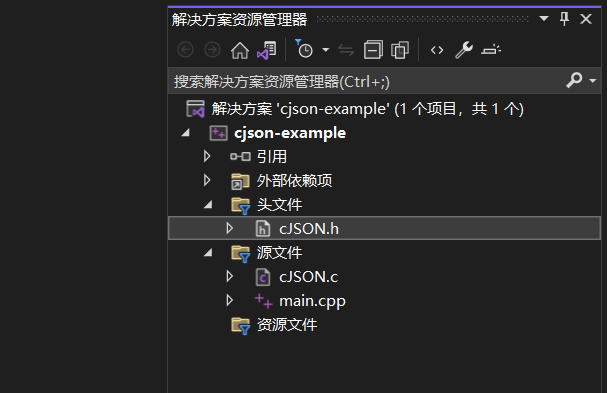The image size is (607, 393).
Task: Expand the cJSON.h file node
Action: click(x=230, y=228)
